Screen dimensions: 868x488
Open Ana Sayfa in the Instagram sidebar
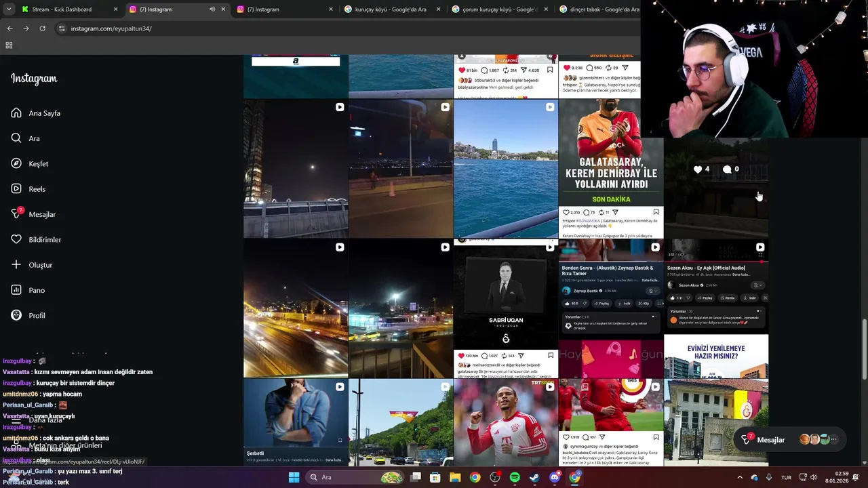pyautogui.click(x=36, y=113)
